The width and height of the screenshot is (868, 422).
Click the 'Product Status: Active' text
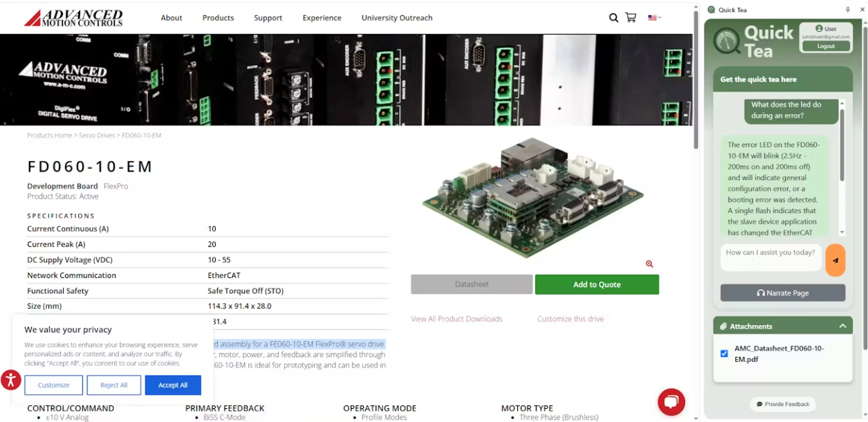click(x=63, y=196)
